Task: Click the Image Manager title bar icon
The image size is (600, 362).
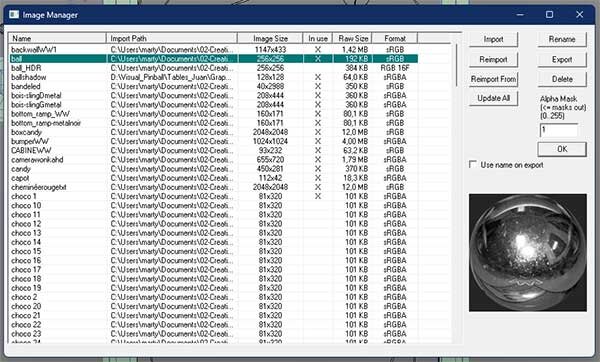Action: tap(14, 15)
